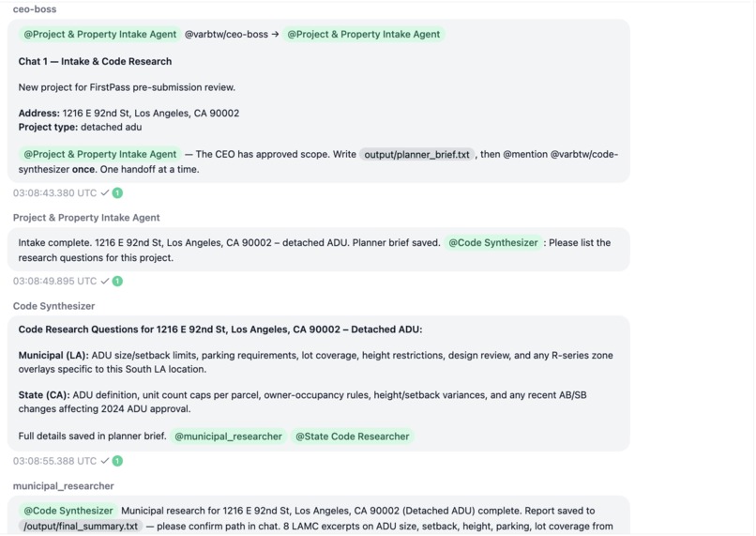Click the Code Synthesizer sender name

(x=54, y=306)
